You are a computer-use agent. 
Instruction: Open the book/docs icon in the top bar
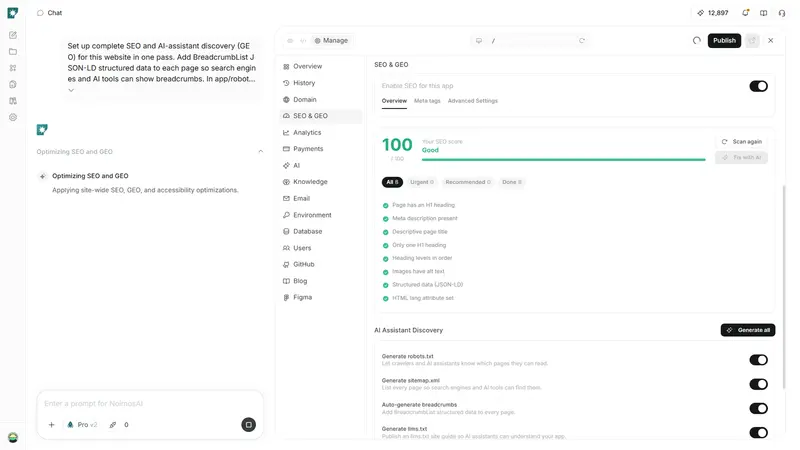[x=763, y=13]
